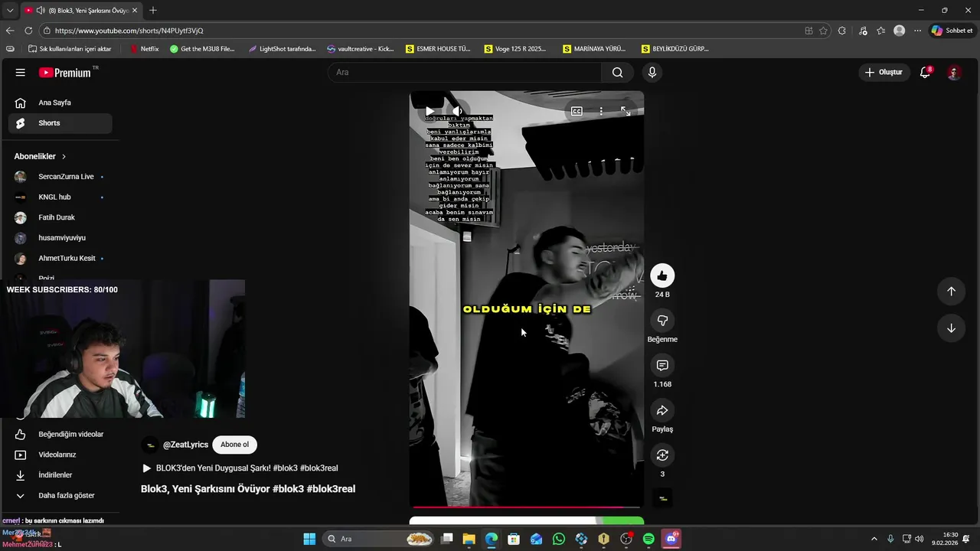Open browser settings and more menu
980x551 pixels.
coord(917,31)
